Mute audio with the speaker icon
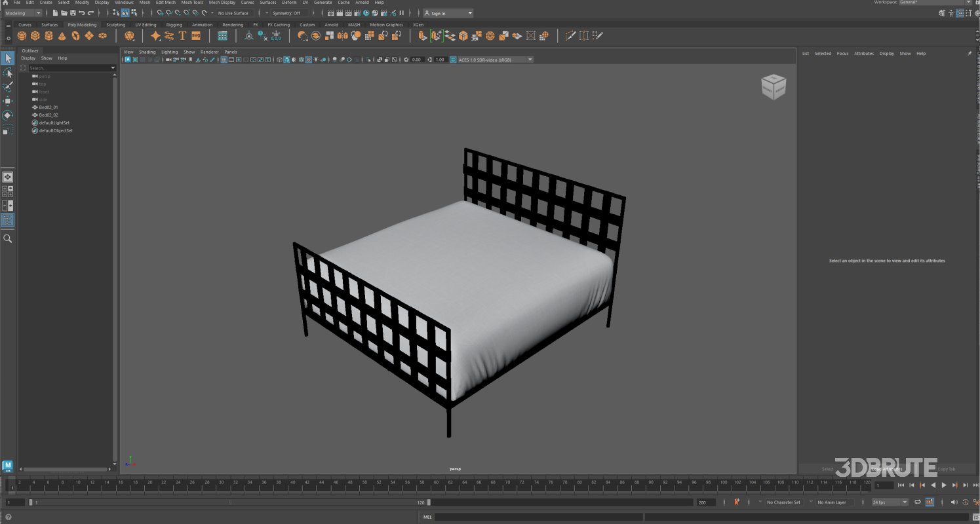The height and width of the screenshot is (524, 980). click(x=954, y=502)
